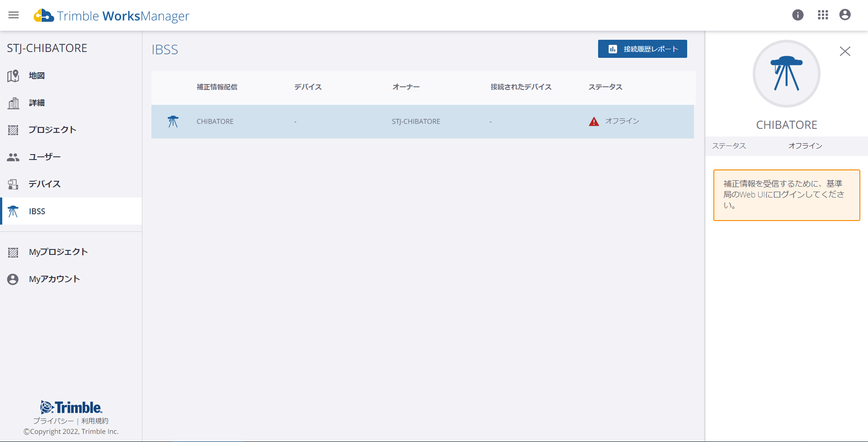Click the large CHIBATORE tripod avatar
Image resolution: width=868 pixels, height=442 pixels.
pyautogui.click(x=786, y=74)
